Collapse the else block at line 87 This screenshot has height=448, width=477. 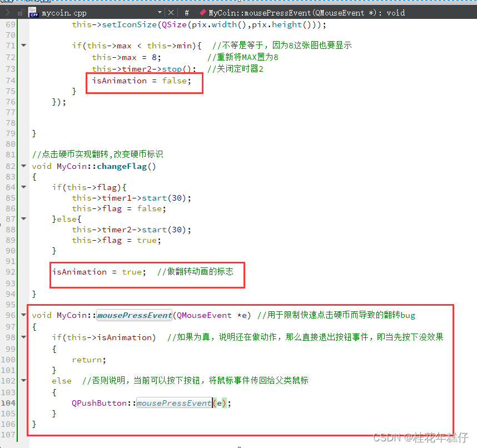point(24,218)
